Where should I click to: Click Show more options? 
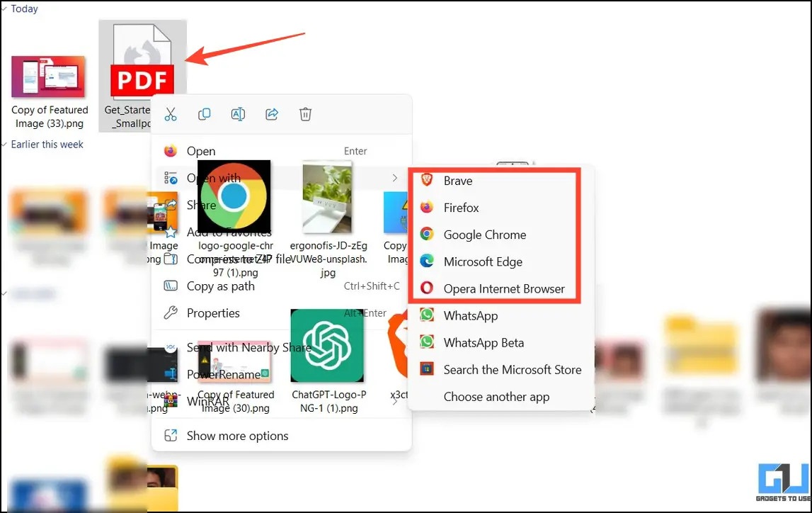(x=281, y=436)
